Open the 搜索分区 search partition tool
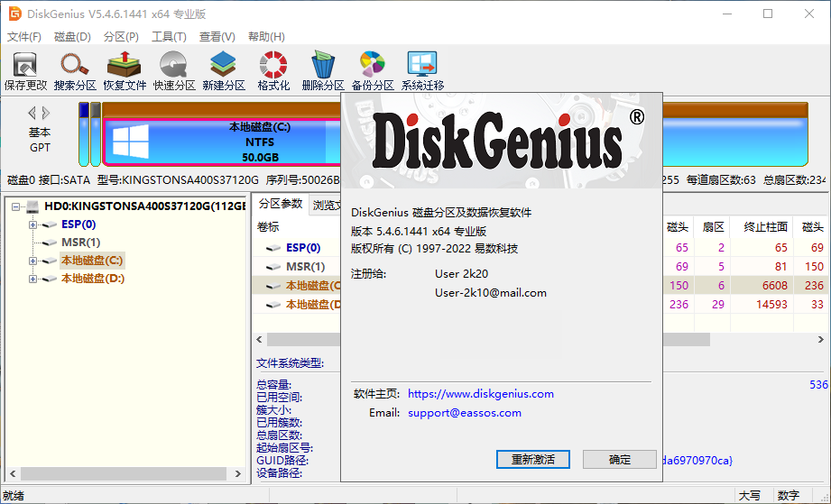Screen dimensions: 831x504 pos(75,71)
